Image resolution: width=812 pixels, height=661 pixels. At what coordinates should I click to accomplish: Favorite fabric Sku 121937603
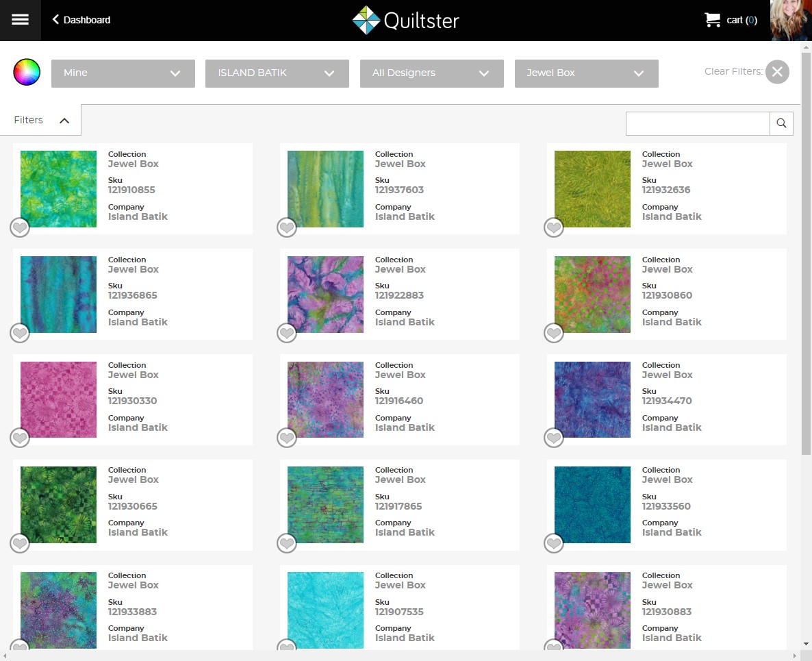point(287,227)
